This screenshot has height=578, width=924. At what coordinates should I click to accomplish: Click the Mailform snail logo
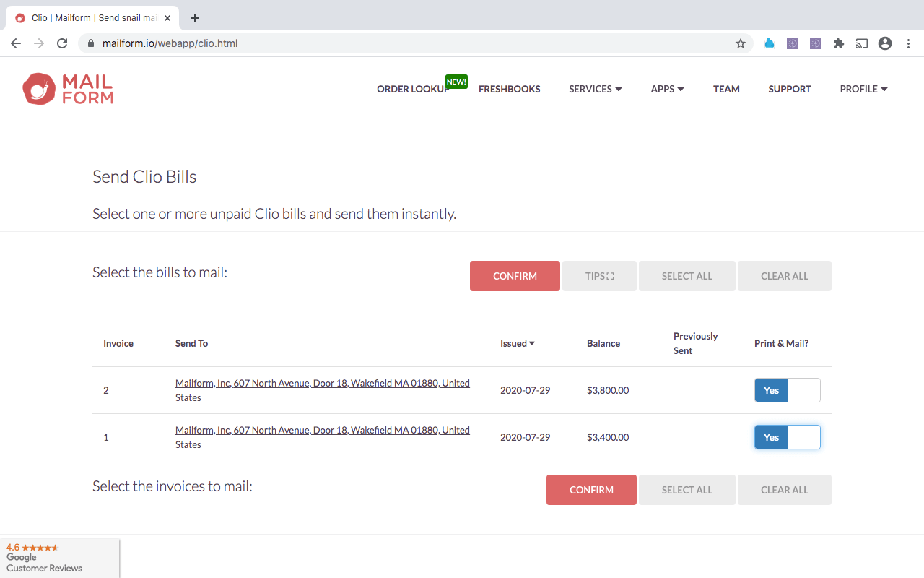[68, 89]
